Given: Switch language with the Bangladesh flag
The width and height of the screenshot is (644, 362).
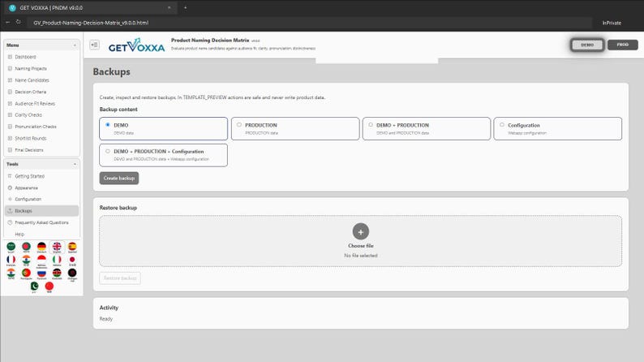Looking at the screenshot, I should click(x=26, y=247).
